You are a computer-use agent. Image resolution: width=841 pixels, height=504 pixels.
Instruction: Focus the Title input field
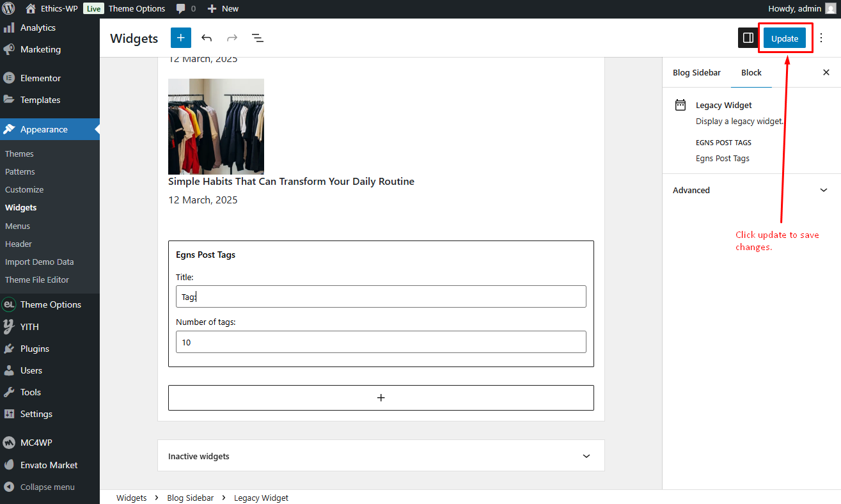point(381,296)
